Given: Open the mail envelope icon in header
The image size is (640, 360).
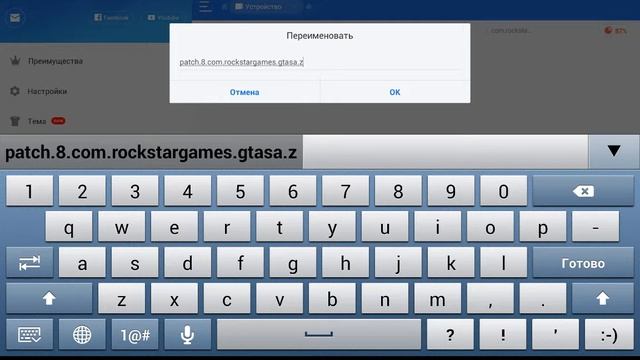Looking at the screenshot, I should pos(15,18).
